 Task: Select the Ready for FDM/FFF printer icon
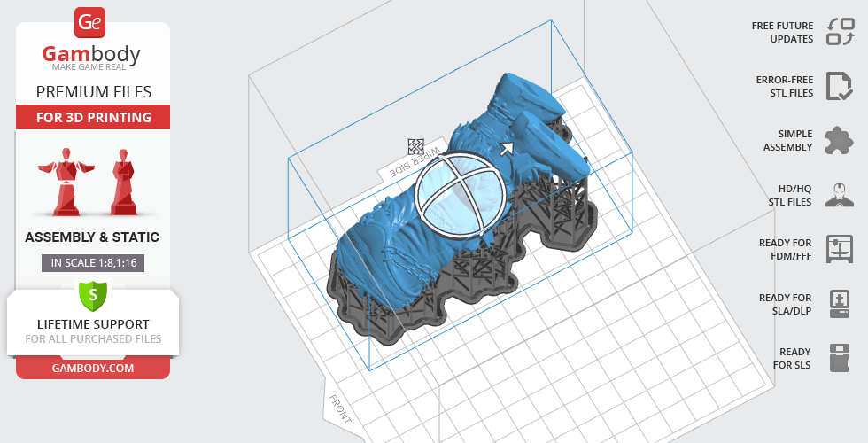839,249
